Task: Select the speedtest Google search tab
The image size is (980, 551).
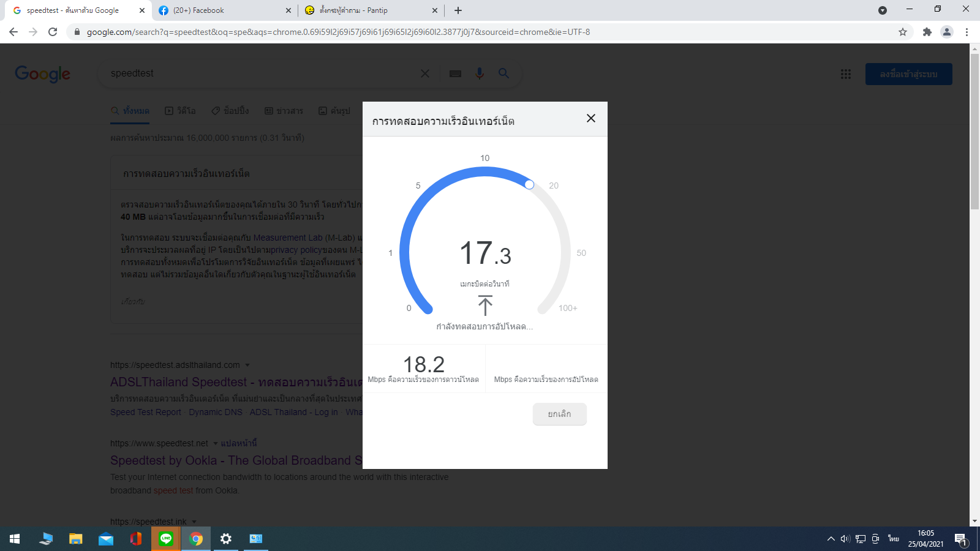Action: (x=77, y=10)
